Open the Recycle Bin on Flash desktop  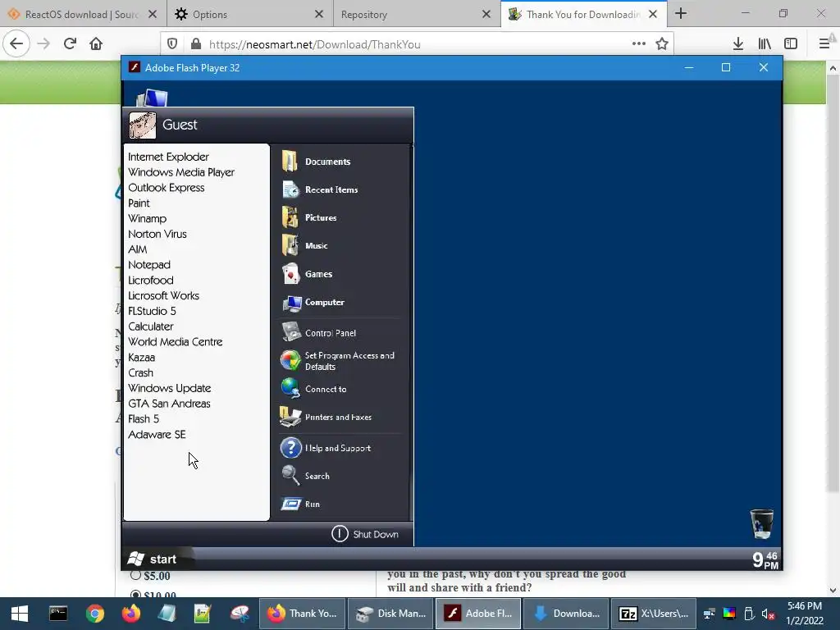(x=761, y=524)
